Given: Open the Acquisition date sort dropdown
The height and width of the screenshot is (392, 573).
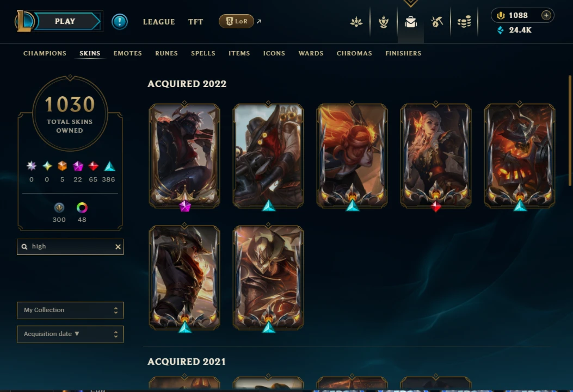Looking at the screenshot, I should (x=70, y=334).
